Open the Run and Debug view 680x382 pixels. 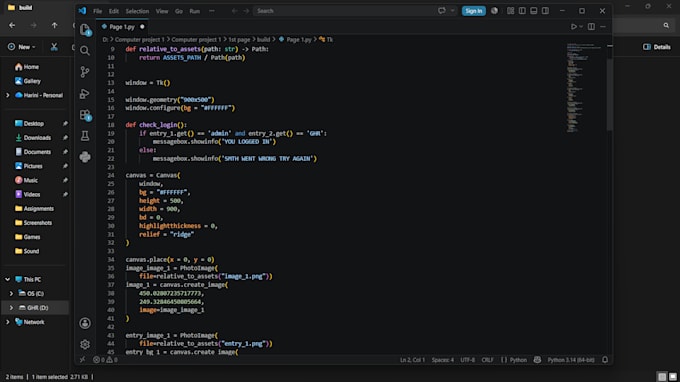[85, 93]
